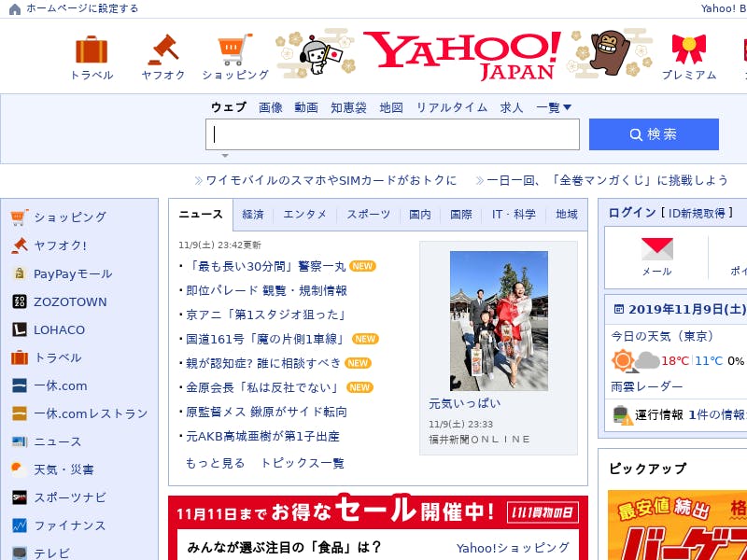Click the 一休.comレストラン icon in sidebar
Screen dimensions: 747x560
pos(19,413)
